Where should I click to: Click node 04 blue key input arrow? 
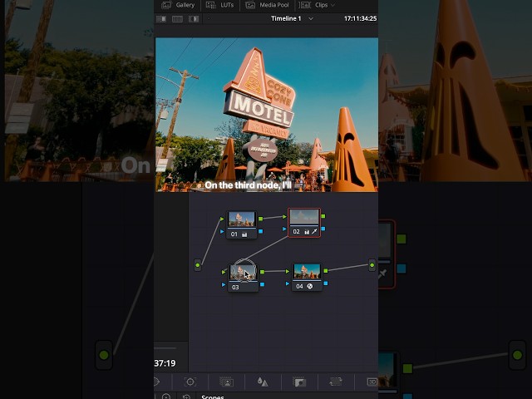pyautogui.click(x=288, y=283)
